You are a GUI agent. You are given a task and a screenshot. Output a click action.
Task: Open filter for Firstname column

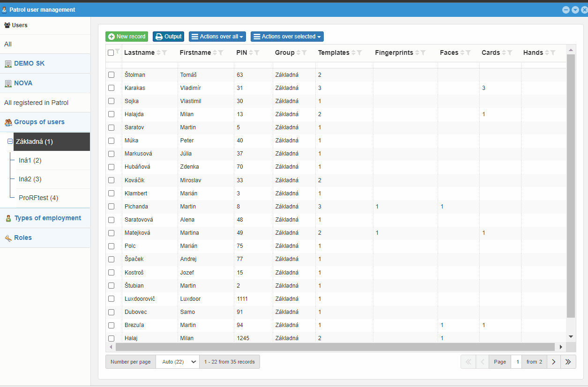[x=221, y=53]
